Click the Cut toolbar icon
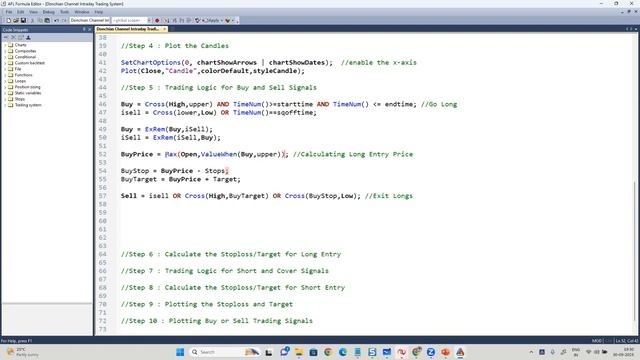 point(32,20)
